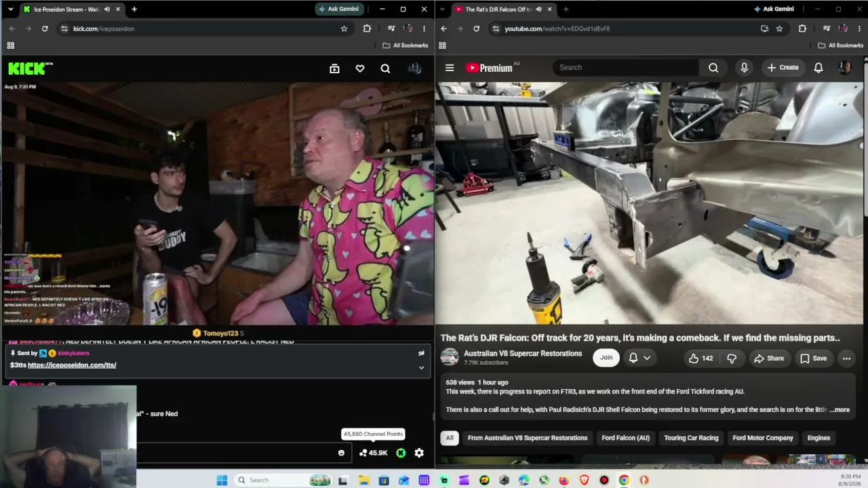Save the video to a playlist
The height and width of the screenshot is (488, 868).
point(812,358)
